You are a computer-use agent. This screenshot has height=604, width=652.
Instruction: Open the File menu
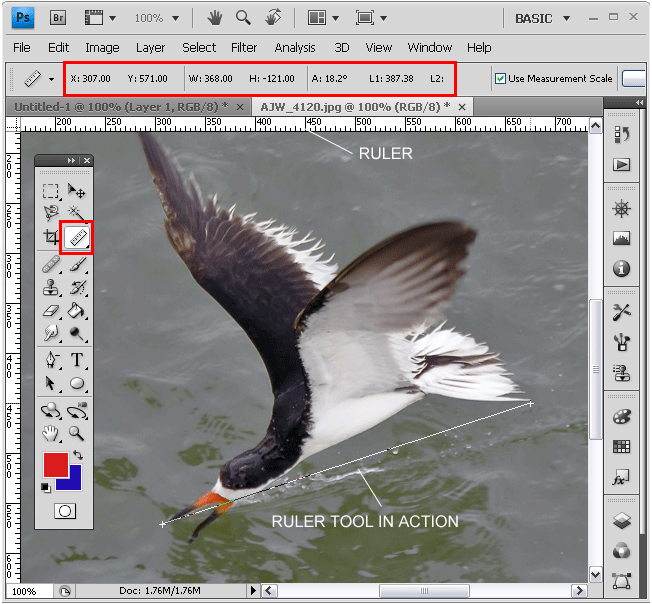point(22,47)
